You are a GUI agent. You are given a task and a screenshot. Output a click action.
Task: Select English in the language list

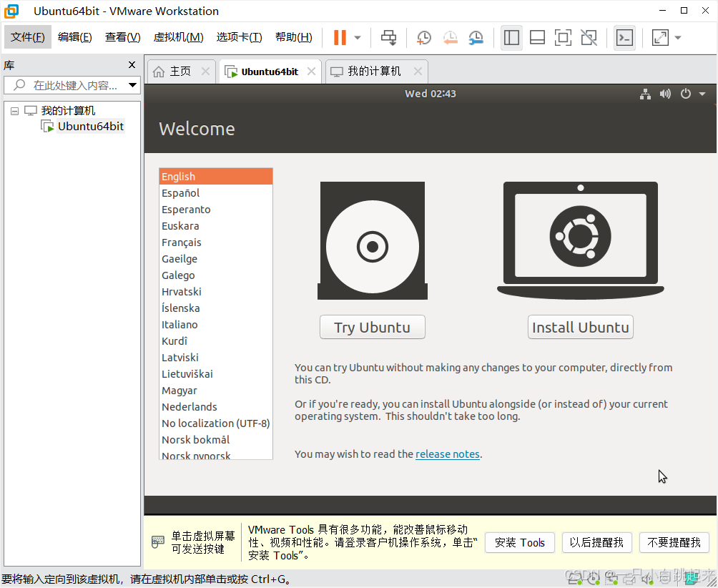(216, 176)
